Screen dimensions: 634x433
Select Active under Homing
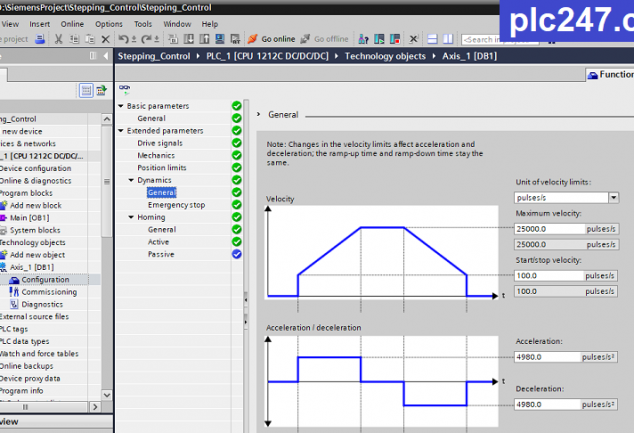[158, 242]
